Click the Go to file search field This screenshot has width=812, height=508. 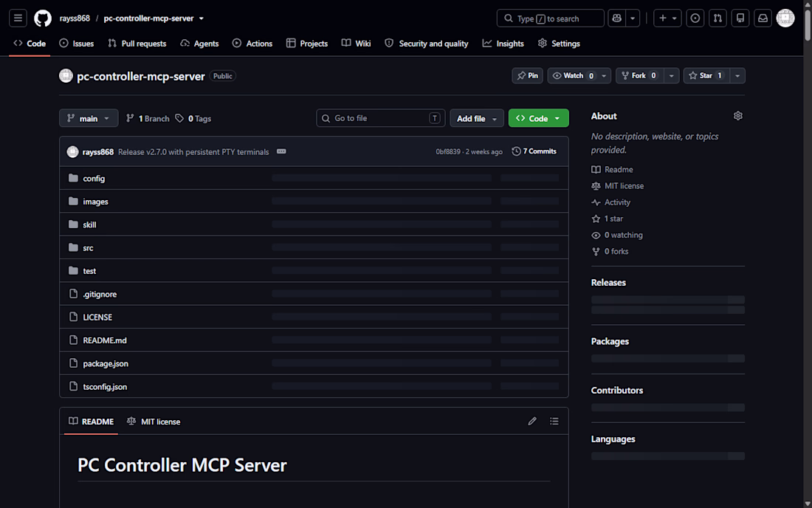pyautogui.click(x=381, y=118)
